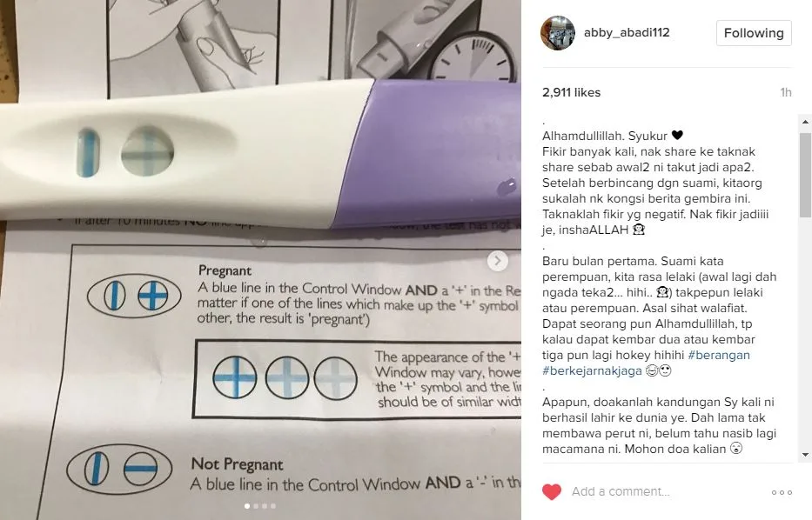Select the first carousel dot indicator

tap(247, 506)
